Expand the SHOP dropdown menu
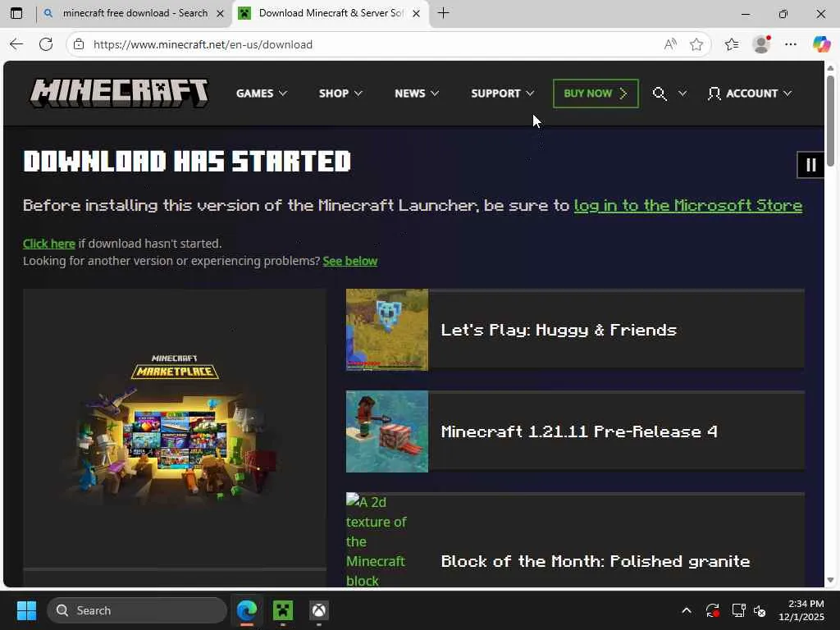Viewport: 840px width, 630px height. [340, 94]
